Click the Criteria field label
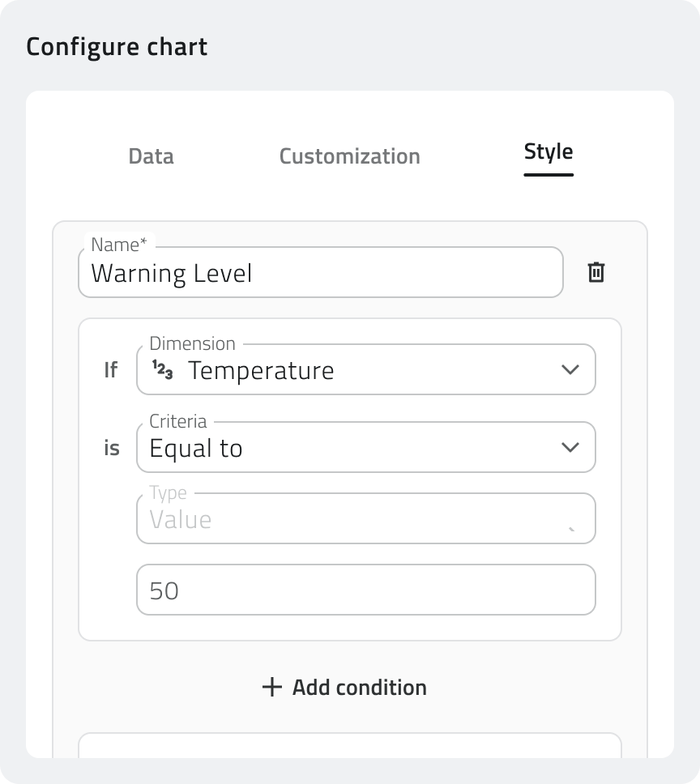 click(x=178, y=421)
